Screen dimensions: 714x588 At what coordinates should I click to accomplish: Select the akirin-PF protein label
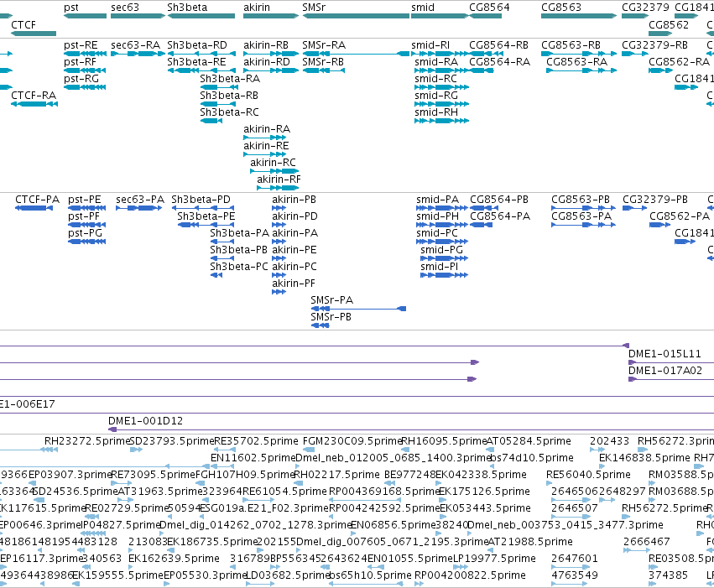tap(294, 284)
